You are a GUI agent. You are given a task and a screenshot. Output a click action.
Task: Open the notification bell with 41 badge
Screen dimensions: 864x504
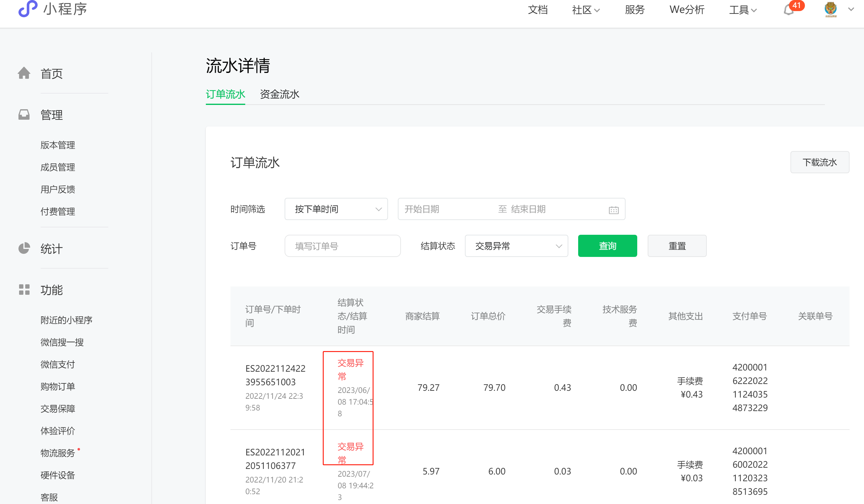[x=789, y=10]
